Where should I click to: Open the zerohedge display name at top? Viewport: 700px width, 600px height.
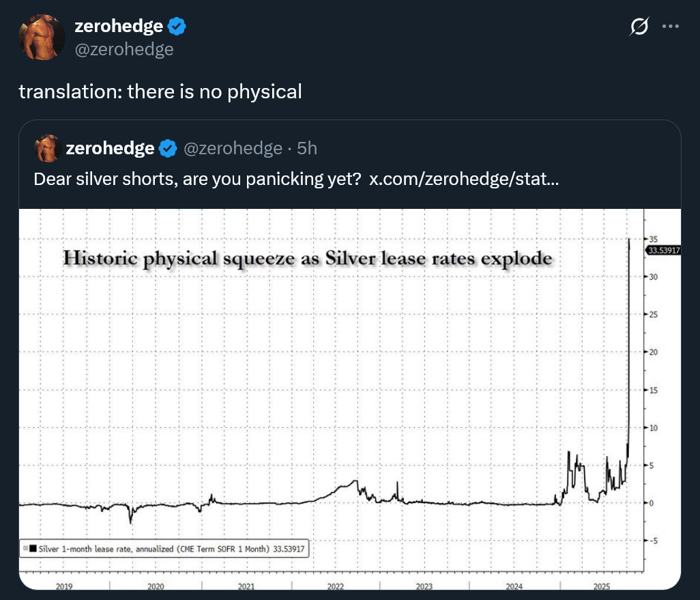[119, 27]
